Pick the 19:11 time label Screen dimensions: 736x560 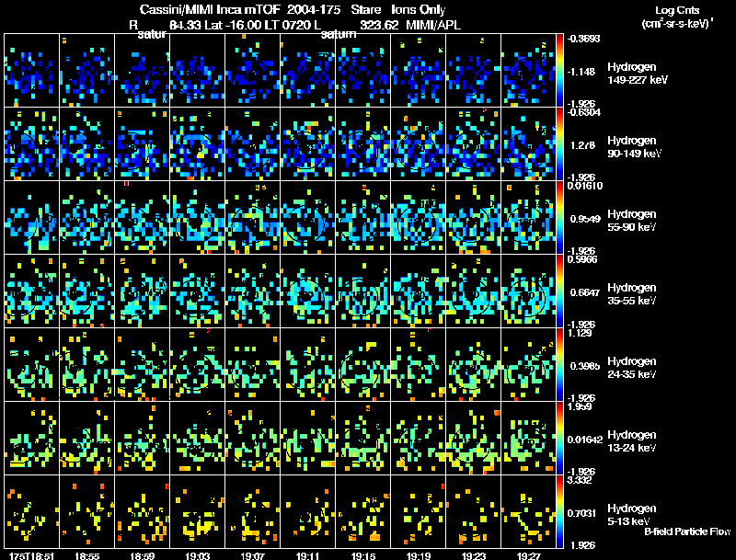tap(308, 556)
